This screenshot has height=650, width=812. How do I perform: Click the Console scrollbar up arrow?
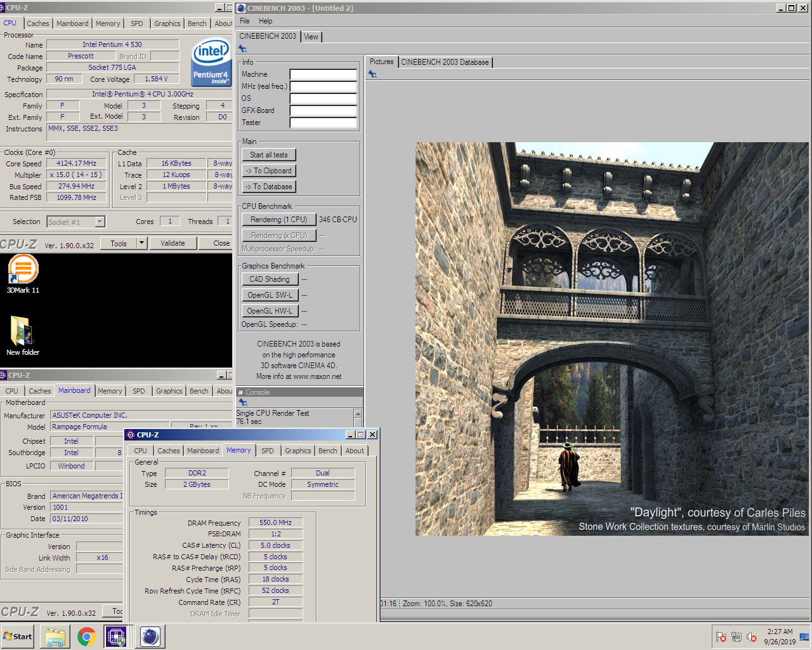click(x=358, y=414)
